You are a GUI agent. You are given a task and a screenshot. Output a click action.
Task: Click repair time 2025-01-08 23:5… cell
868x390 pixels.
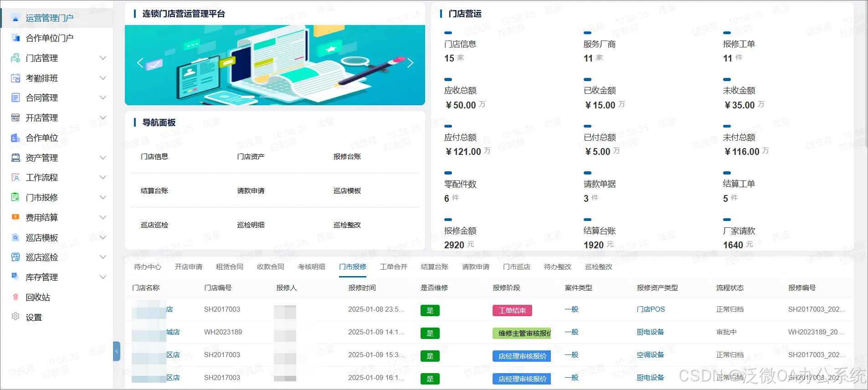376,309
